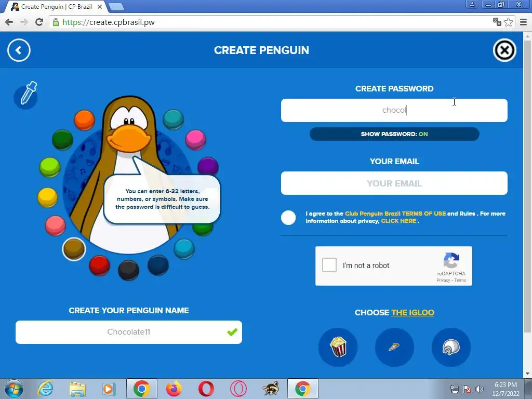Open Firefox from the taskbar
Viewport: 532px width, 399px height.
[x=174, y=389]
